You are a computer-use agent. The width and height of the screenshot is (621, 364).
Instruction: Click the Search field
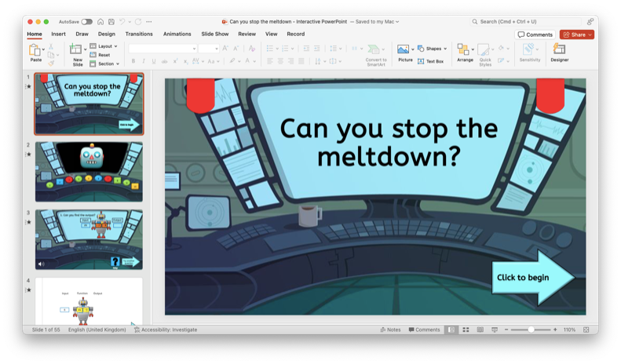click(525, 22)
